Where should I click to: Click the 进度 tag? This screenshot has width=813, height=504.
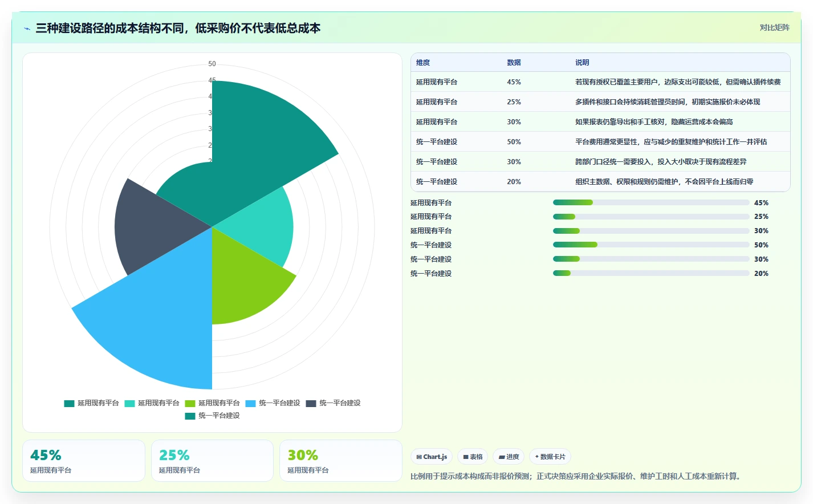click(509, 457)
